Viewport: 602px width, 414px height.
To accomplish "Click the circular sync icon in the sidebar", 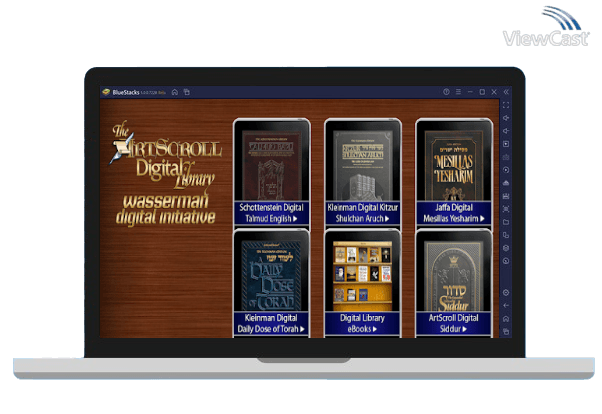I will point(506,170).
